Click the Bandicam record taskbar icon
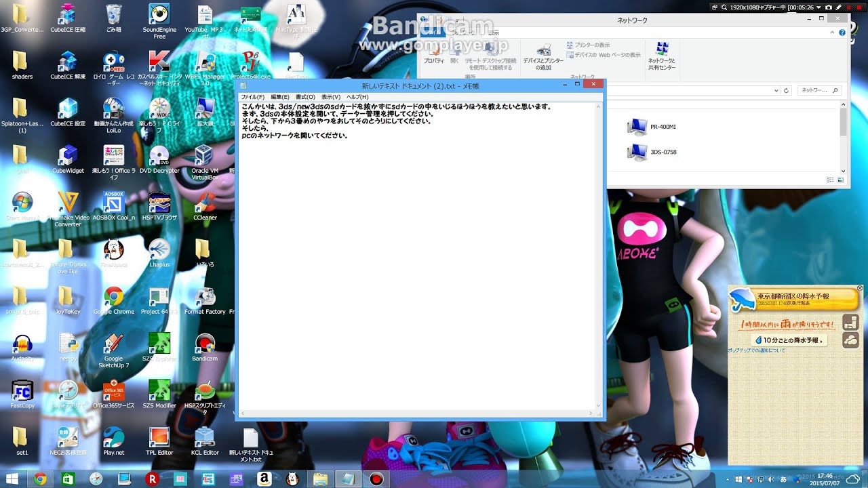The image size is (868, 488). click(x=375, y=479)
